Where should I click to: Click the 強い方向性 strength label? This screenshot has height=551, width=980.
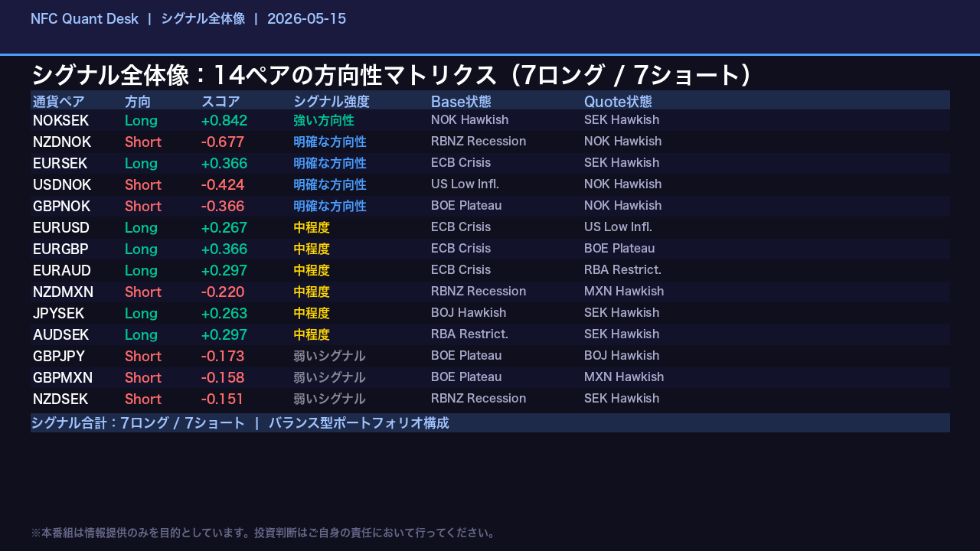coord(323,120)
